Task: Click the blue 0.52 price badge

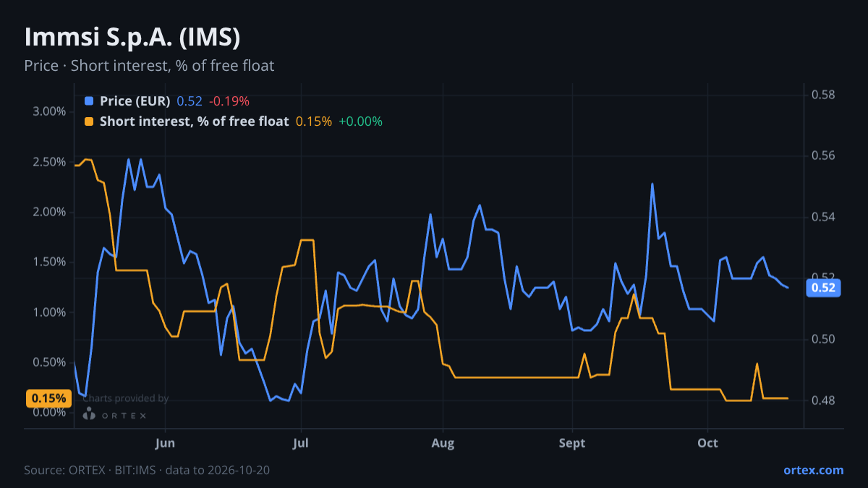Action: (x=824, y=288)
